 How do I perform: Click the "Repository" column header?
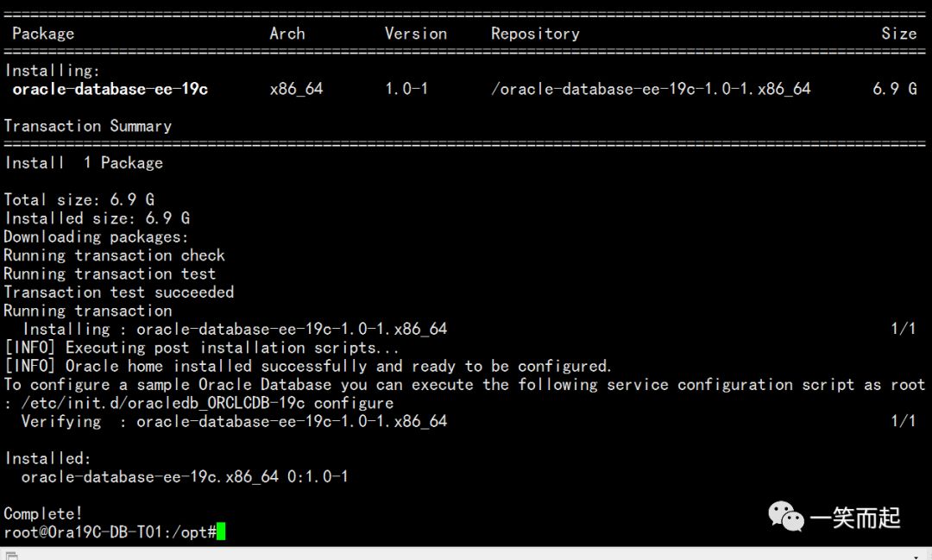click(535, 34)
